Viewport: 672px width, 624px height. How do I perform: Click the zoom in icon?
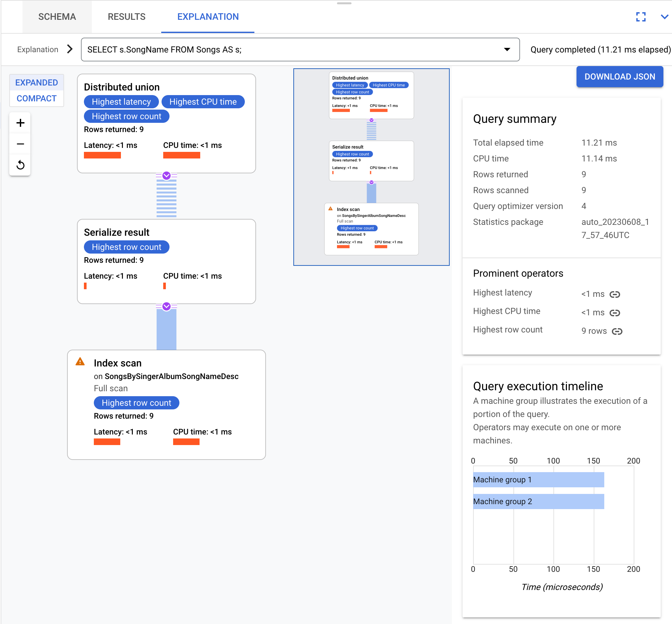click(x=20, y=123)
